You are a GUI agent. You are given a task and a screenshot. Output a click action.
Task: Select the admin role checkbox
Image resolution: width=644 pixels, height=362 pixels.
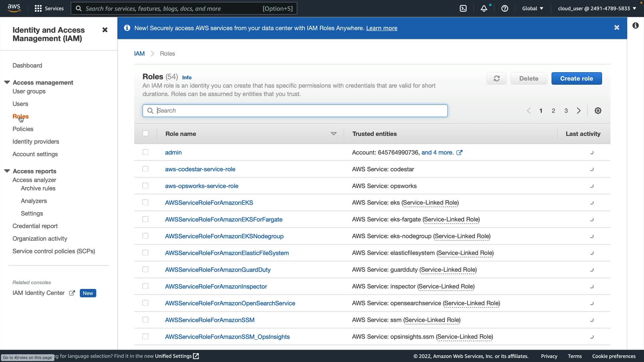(145, 152)
